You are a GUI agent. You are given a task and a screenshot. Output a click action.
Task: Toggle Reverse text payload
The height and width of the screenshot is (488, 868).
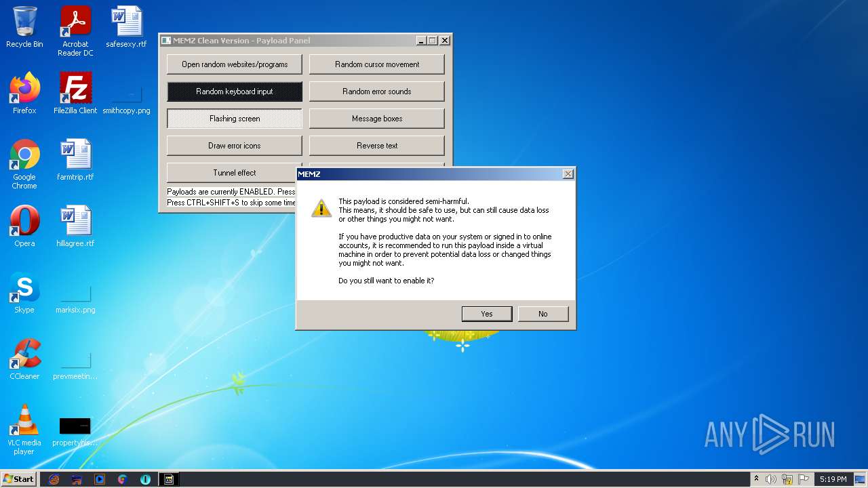(x=377, y=146)
